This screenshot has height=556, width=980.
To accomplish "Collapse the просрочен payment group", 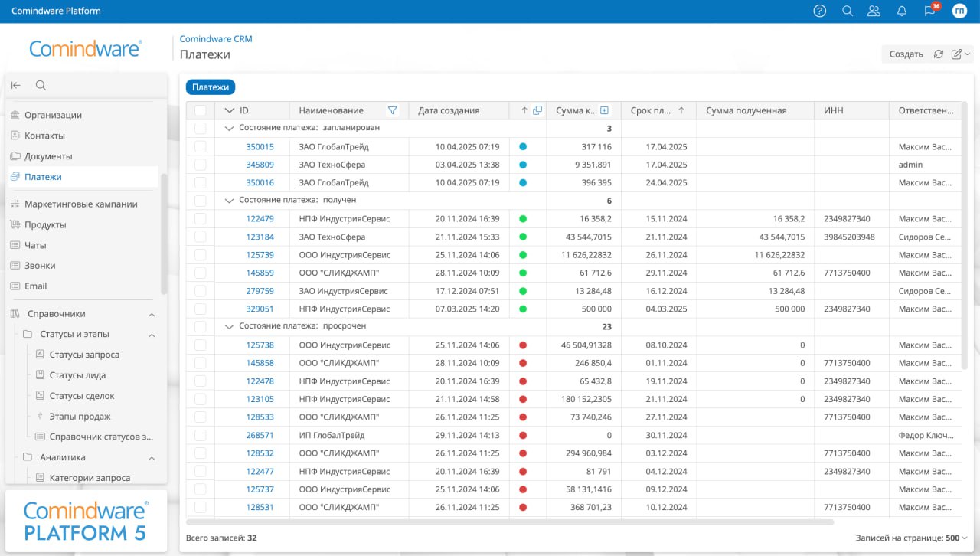I will pos(228,326).
